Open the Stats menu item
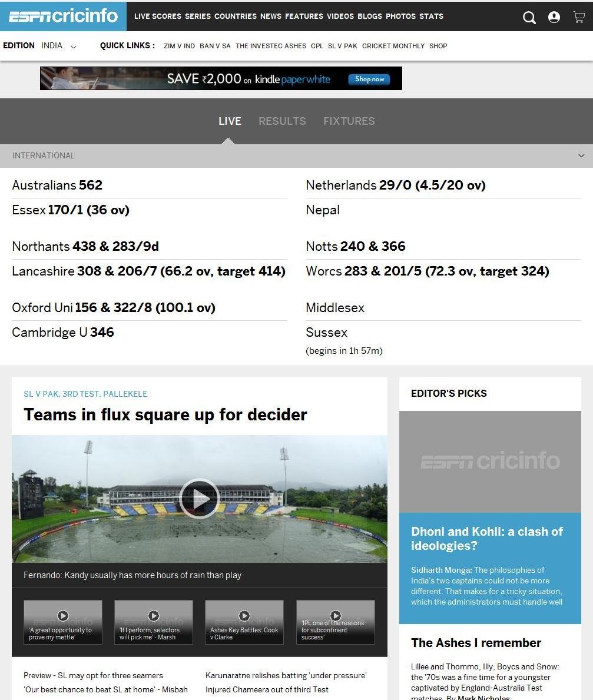This screenshot has width=593, height=700. [431, 16]
